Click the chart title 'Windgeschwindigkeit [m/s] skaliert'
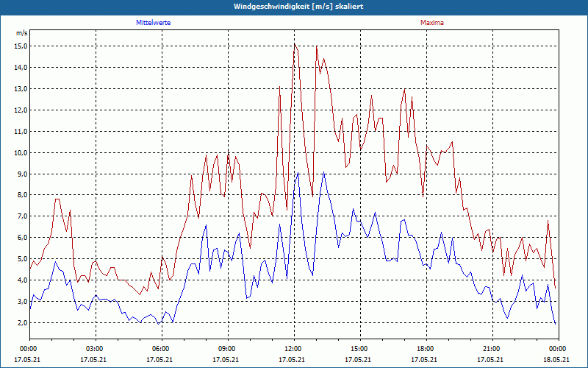588x368 pixels. 298,7
